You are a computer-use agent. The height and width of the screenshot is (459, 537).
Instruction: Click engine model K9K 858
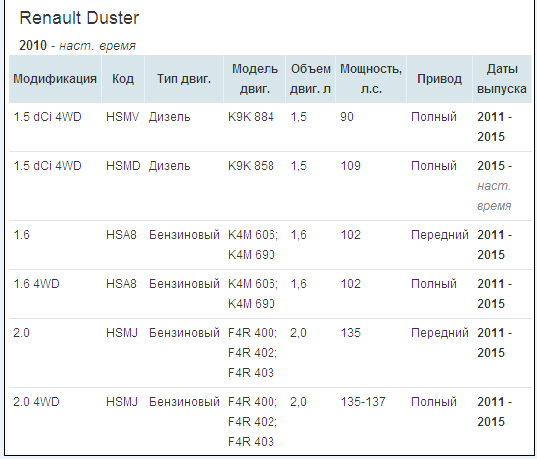[x=251, y=166]
